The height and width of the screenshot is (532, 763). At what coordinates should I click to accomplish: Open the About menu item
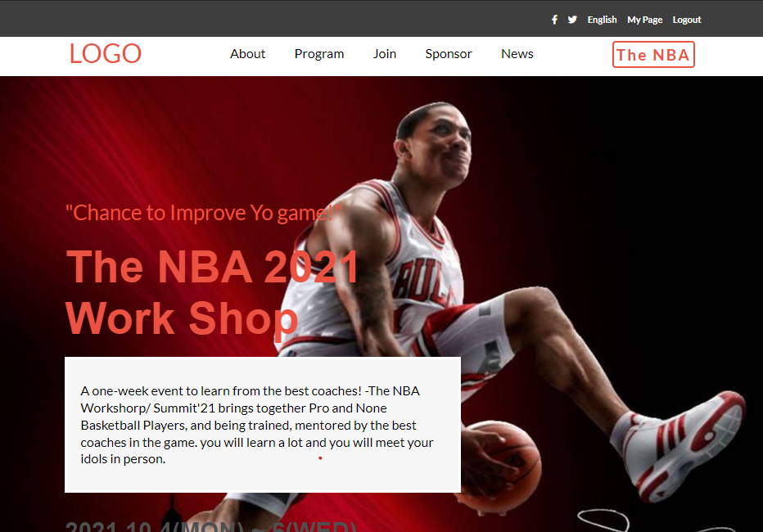[248, 53]
